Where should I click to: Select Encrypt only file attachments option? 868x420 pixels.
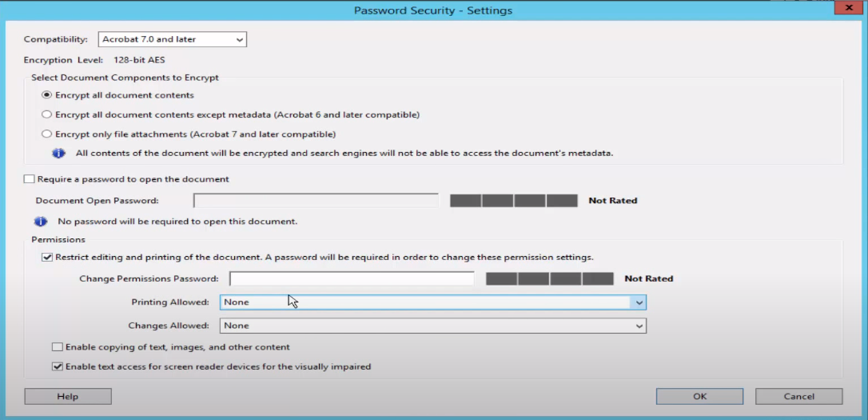47,134
